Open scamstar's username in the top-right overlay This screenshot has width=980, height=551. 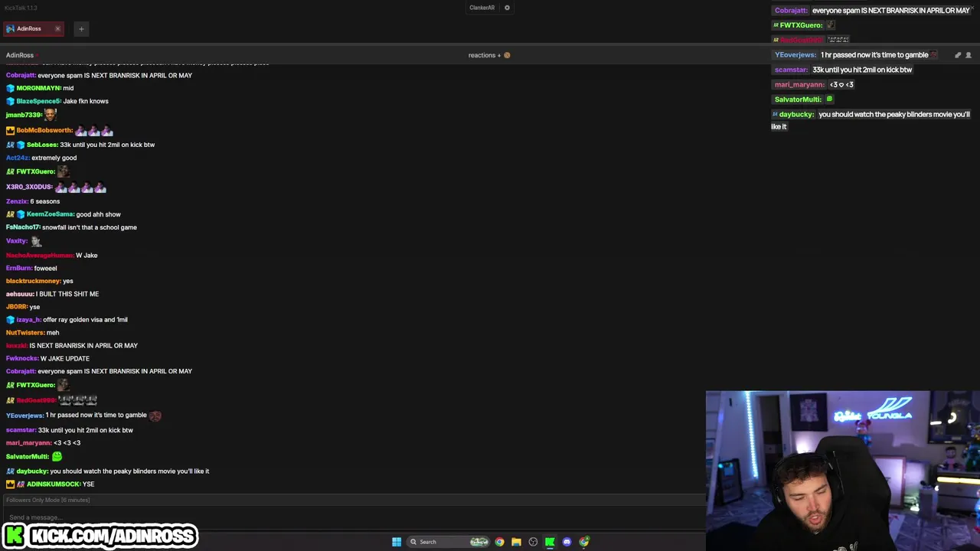[791, 70]
